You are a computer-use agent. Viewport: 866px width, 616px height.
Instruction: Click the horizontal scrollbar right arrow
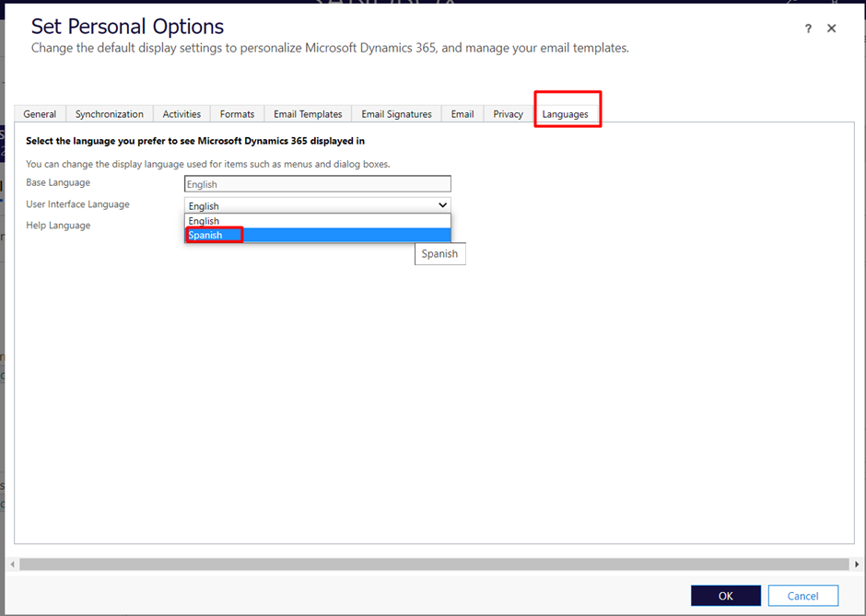click(x=857, y=564)
